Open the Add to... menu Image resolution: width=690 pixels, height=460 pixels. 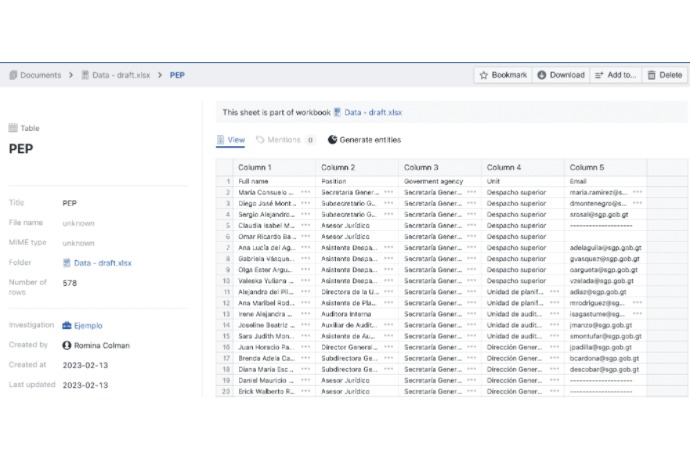click(x=616, y=75)
